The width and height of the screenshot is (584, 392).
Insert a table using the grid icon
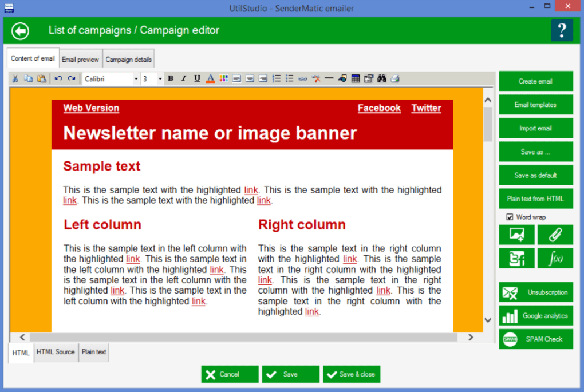(x=356, y=79)
